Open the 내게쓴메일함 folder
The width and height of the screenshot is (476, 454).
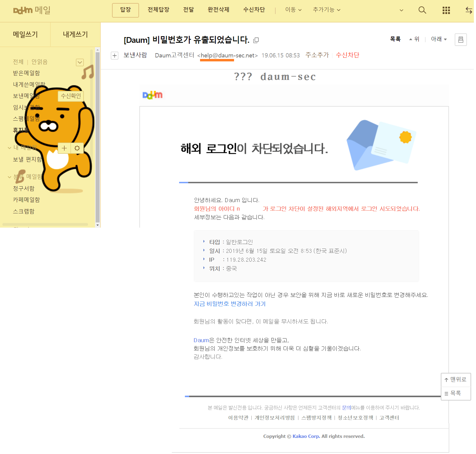click(29, 84)
